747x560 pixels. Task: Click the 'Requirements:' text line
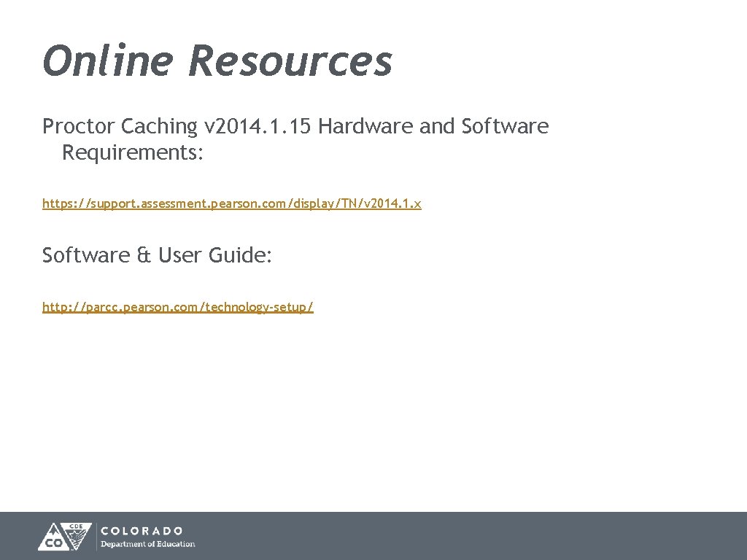pyautogui.click(x=133, y=153)
